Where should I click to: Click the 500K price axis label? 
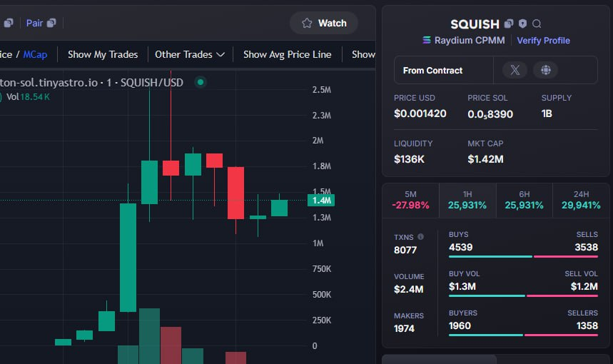pos(322,294)
